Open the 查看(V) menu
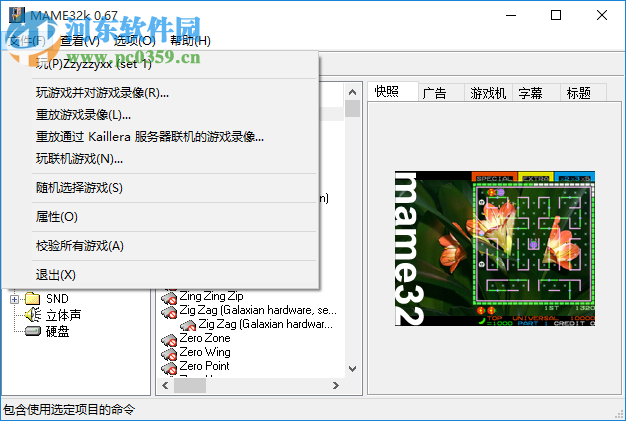This screenshot has width=626, height=421. (x=79, y=40)
